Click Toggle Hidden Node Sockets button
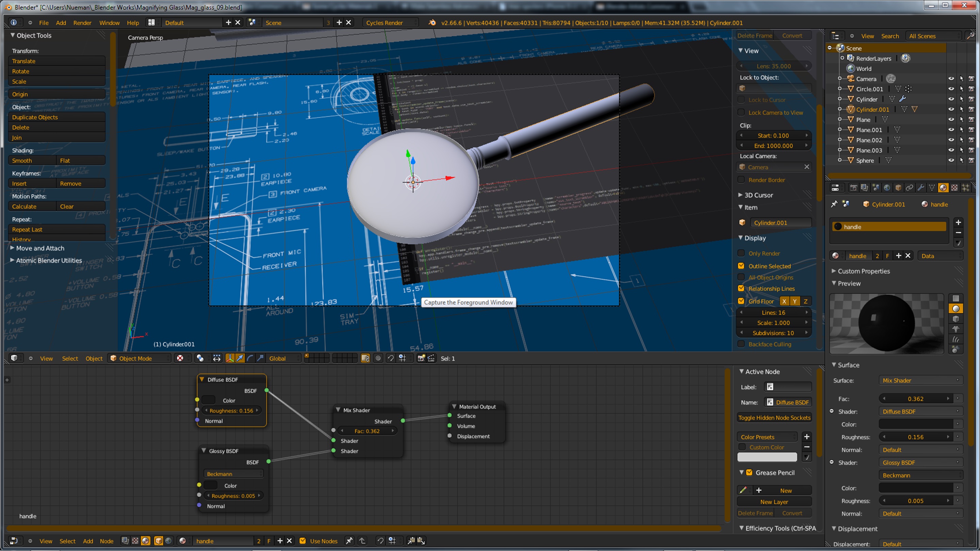Image resolution: width=980 pixels, height=551 pixels. (x=774, y=418)
